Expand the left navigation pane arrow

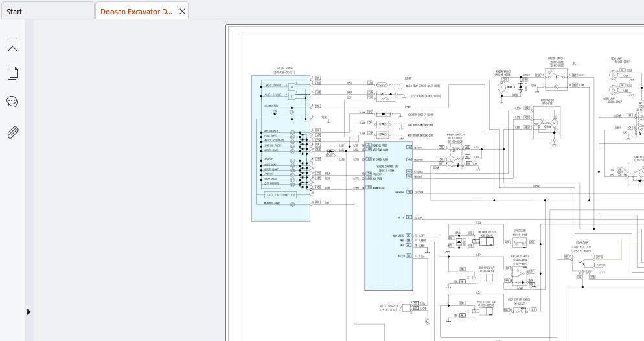(x=29, y=312)
